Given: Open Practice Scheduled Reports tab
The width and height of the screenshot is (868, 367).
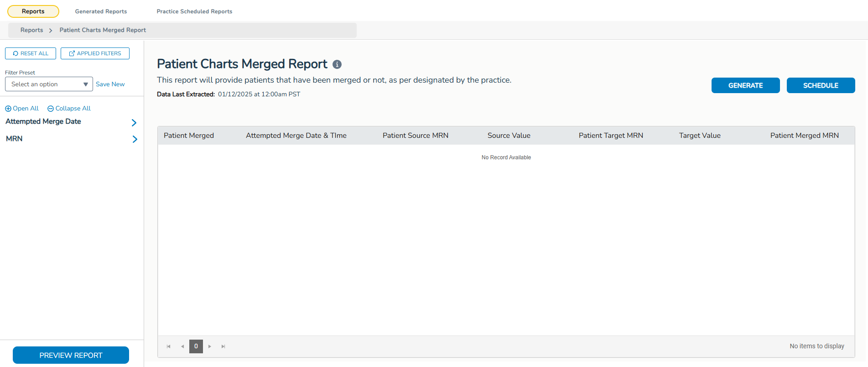Looking at the screenshot, I should click(194, 11).
